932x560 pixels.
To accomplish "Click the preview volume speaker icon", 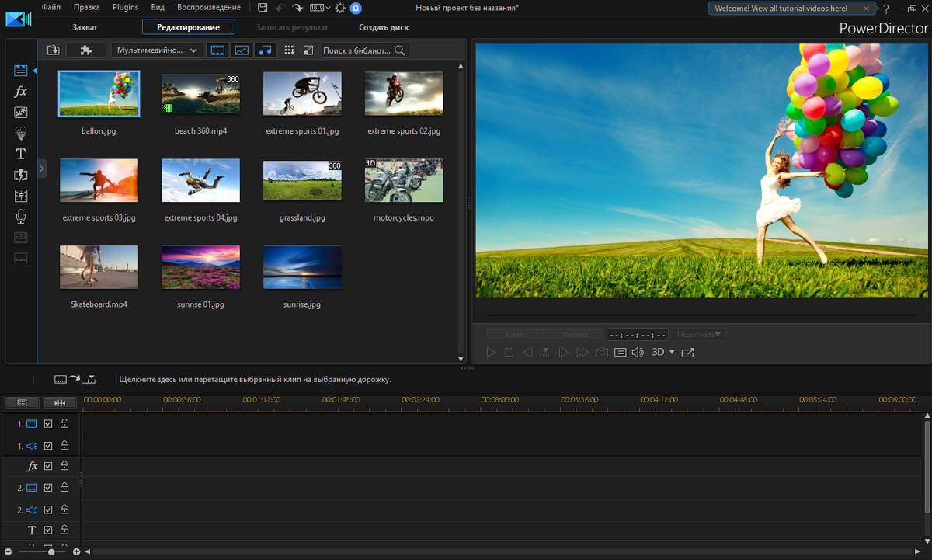I will (x=638, y=353).
